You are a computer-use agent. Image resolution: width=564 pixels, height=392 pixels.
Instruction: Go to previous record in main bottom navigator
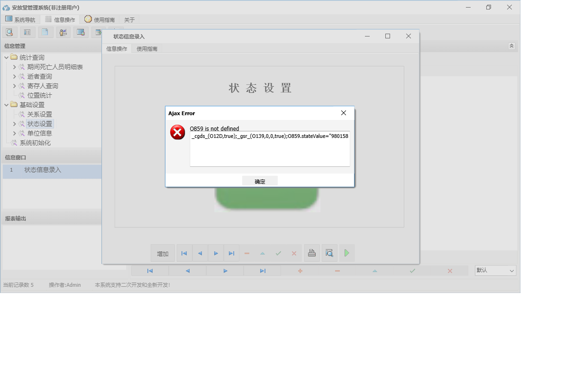pos(187,271)
